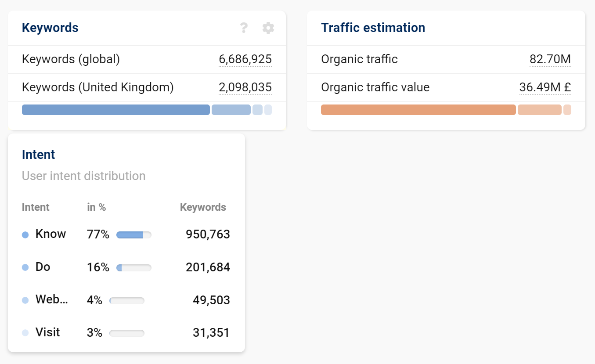Viewport: 595px width, 364px height.
Task: Click the Web… keyword count 49,503
Action: [211, 300]
